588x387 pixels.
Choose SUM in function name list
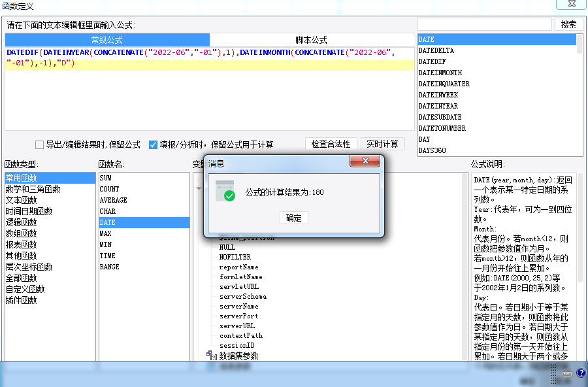pos(144,178)
